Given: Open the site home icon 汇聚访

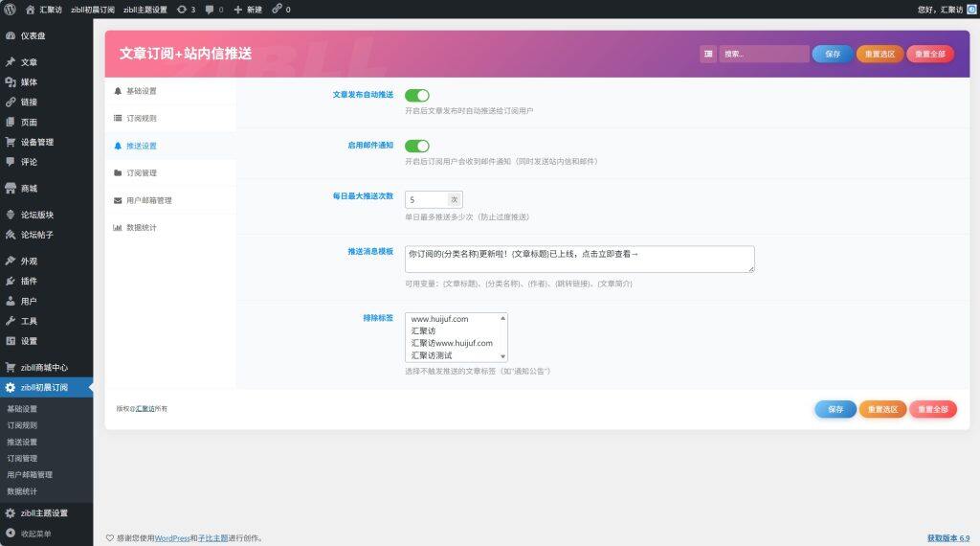Looking at the screenshot, I should pos(44,10).
